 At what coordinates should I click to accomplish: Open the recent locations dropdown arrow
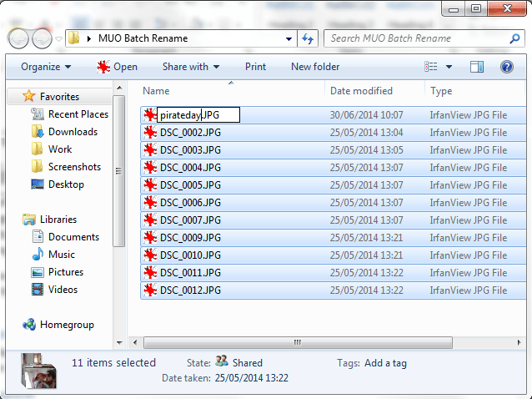(x=58, y=39)
